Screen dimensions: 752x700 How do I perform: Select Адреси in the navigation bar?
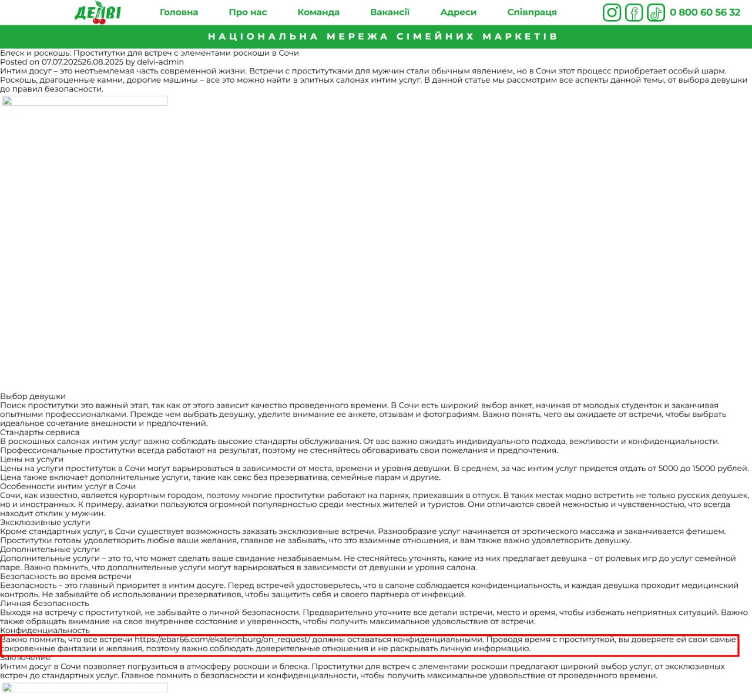(x=458, y=12)
